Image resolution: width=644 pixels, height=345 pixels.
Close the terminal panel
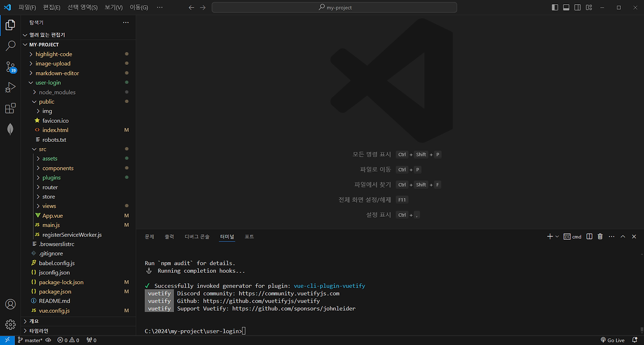pos(634,236)
